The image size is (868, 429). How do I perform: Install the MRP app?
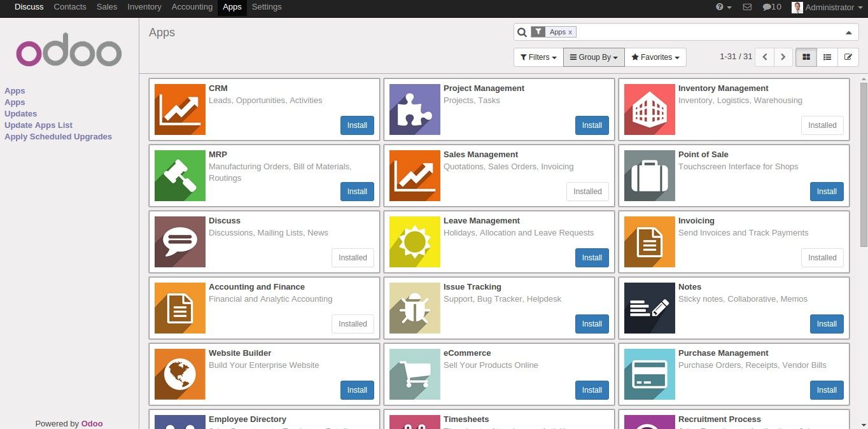tap(357, 192)
